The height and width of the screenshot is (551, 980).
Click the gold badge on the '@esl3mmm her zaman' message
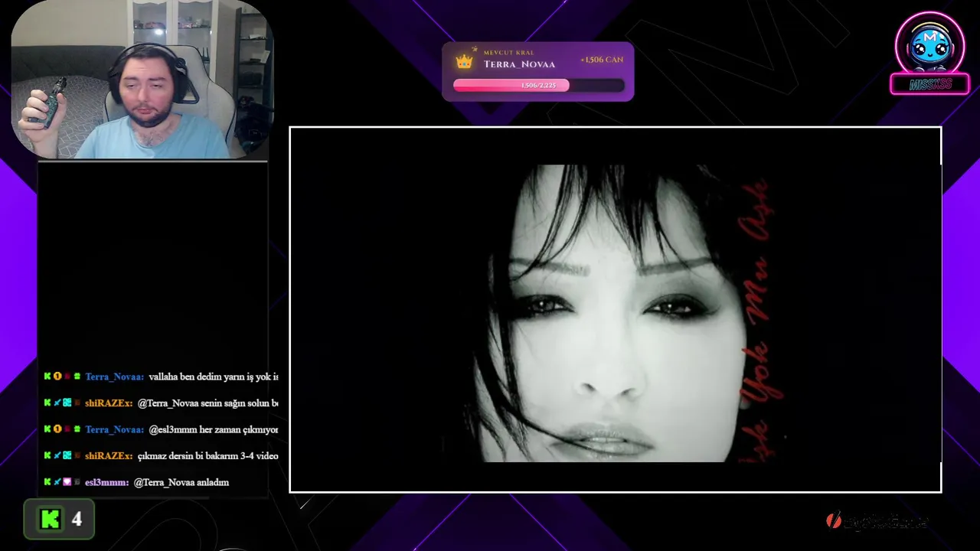(x=57, y=429)
